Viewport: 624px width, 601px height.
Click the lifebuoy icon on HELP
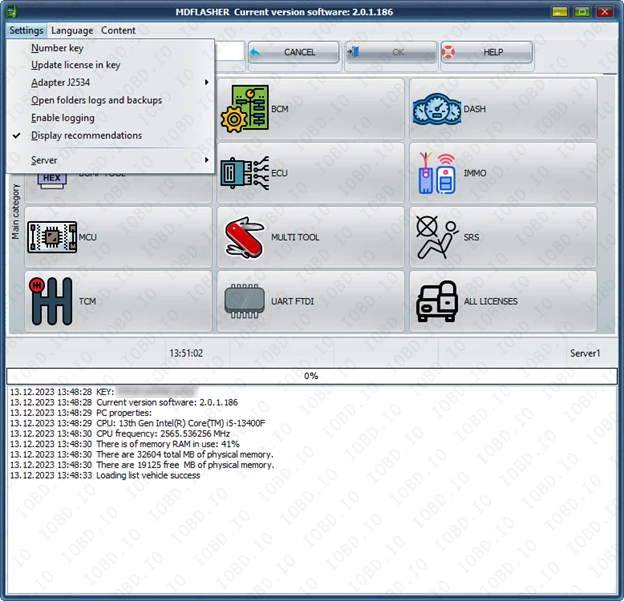[448, 52]
